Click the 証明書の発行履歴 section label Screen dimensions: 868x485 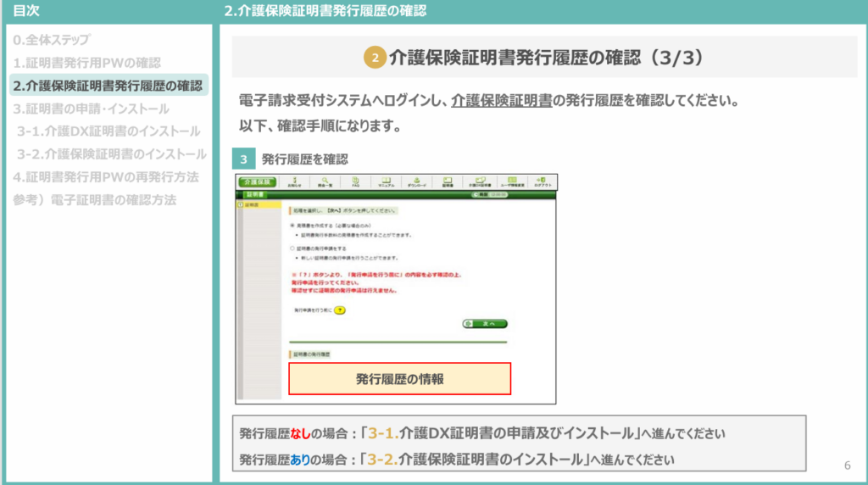pyautogui.click(x=311, y=354)
